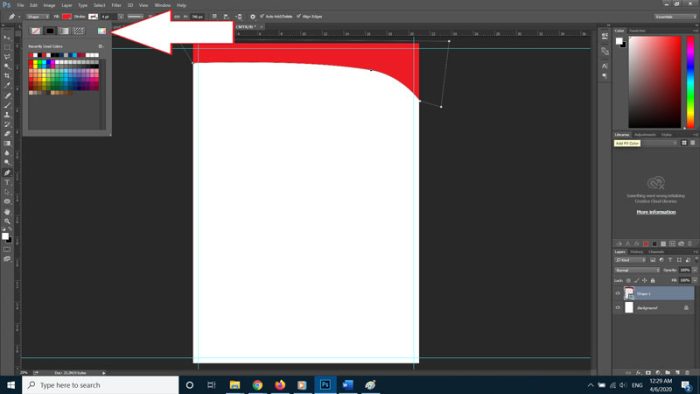Choose the Gradient fill type icon
The width and height of the screenshot is (700, 394).
coord(64,31)
